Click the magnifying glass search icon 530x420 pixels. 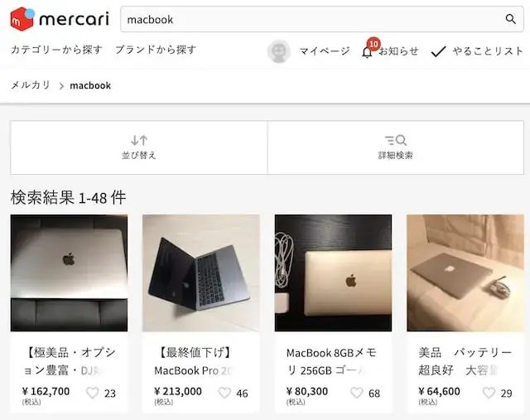[510, 19]
